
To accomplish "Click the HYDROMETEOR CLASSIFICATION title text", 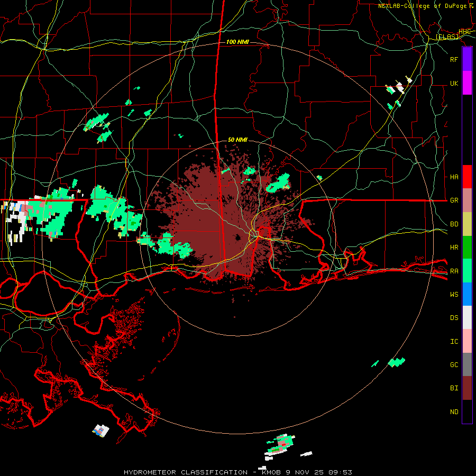I will pos(186,472).
